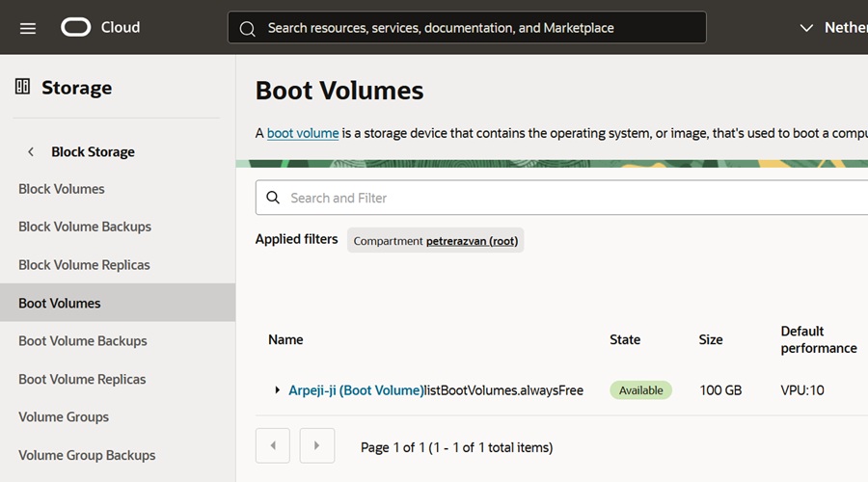Open Block Volume Backups in sidebar
The height and width of the screenshot is (482, 868).
coord(85,227)
